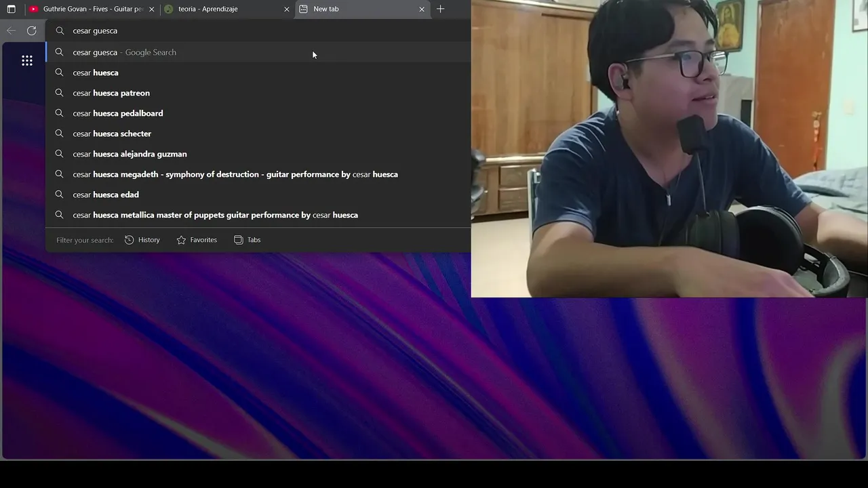Close the Guthrie Govan - Fives tab

coord(151,9)
